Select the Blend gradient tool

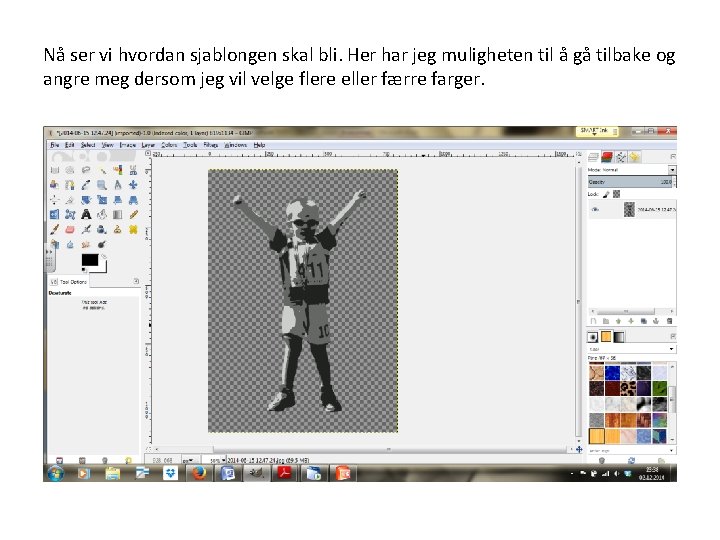[118, 214]
